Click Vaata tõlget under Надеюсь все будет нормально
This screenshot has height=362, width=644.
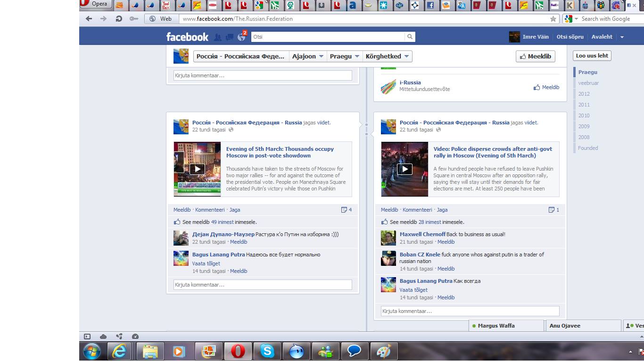pyautogui.click(x=206, y=263)
